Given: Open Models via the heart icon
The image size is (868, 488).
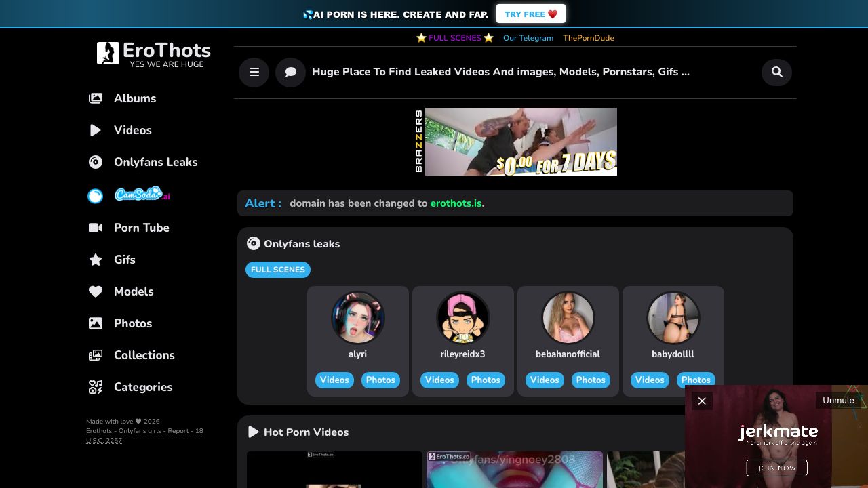Looking at the screenshot, I should (96, 291).
